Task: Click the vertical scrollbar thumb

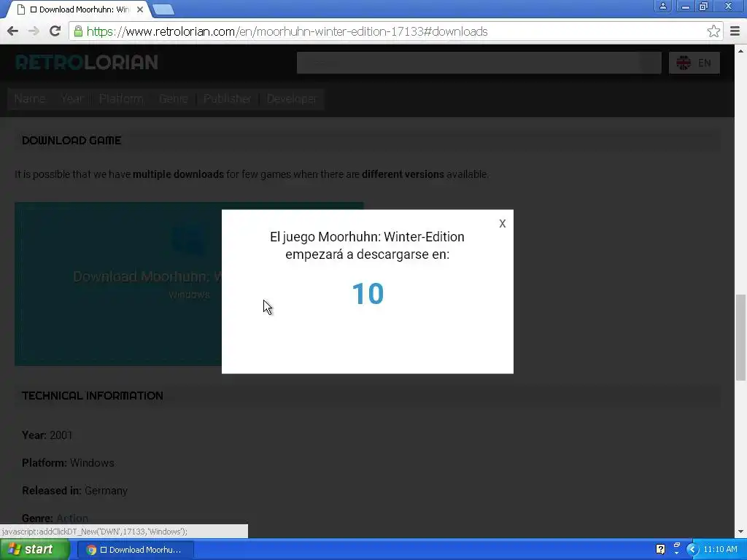Action: point(740,338)
